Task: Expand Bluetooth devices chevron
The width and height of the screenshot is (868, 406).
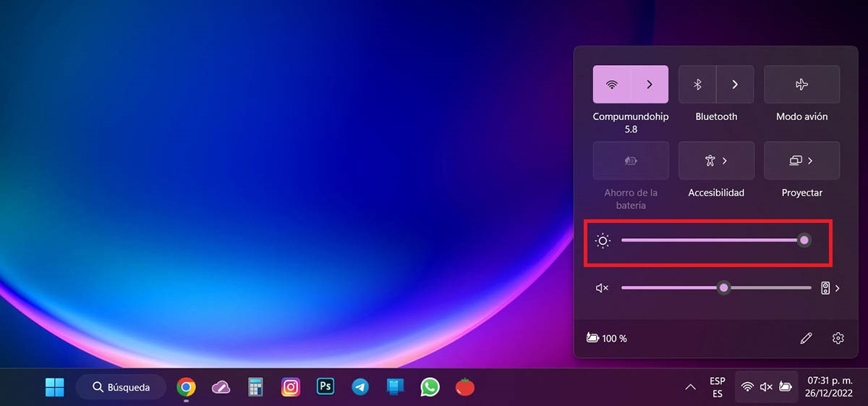Action: click(735, 84)
